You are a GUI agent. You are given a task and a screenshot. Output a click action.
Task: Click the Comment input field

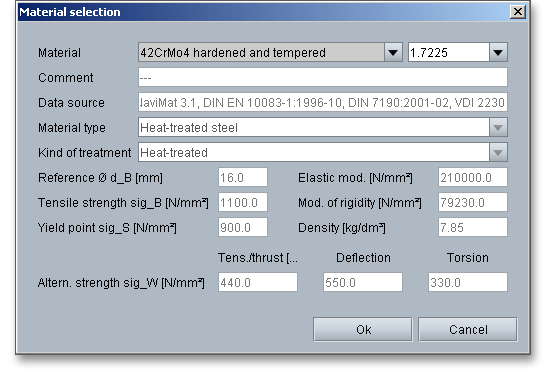coord(323,77)
